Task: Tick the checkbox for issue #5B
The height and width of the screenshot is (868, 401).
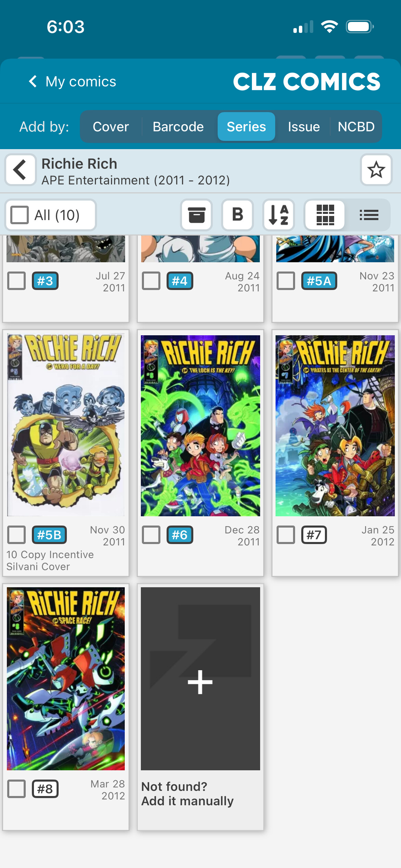Action: pyautogui.click(x=16, y=535)
